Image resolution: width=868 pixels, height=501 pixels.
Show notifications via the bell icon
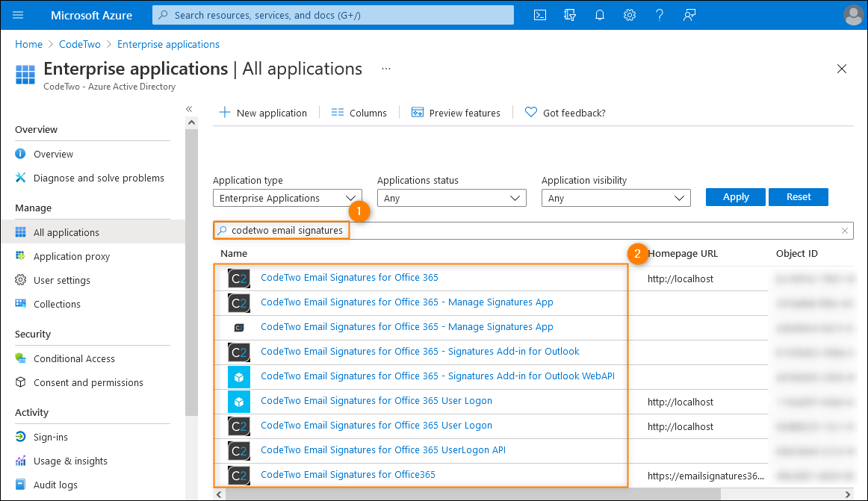600,15
